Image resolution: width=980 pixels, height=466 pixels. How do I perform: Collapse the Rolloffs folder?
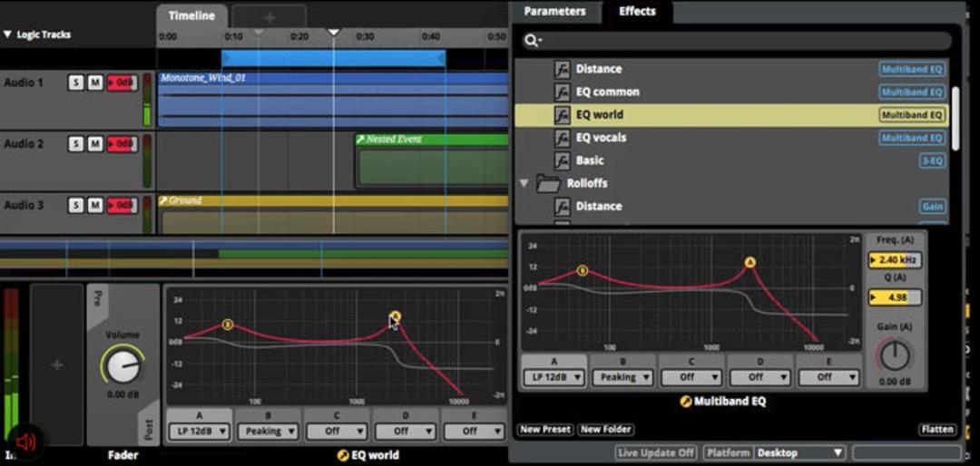coord(524,184)
